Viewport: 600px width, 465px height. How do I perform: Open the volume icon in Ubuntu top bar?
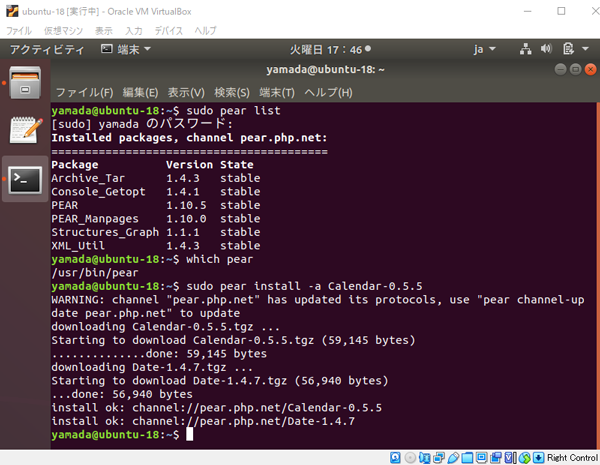click(x=546, y=49)
